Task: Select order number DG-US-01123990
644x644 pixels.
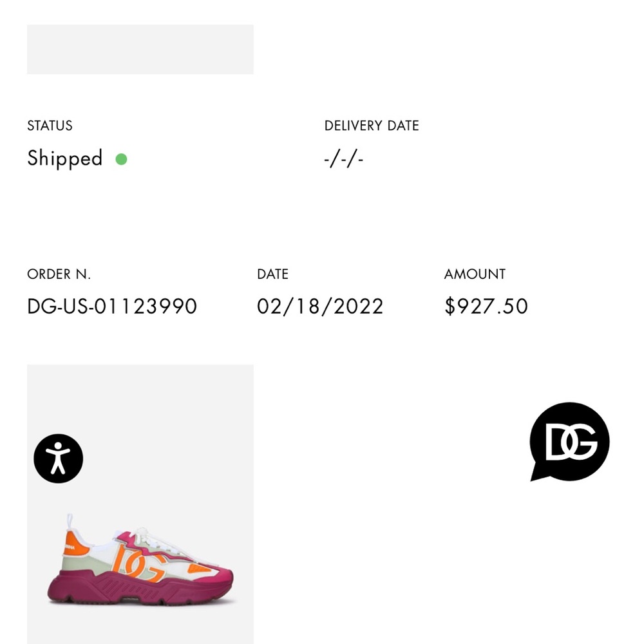Action: [112, 307]
